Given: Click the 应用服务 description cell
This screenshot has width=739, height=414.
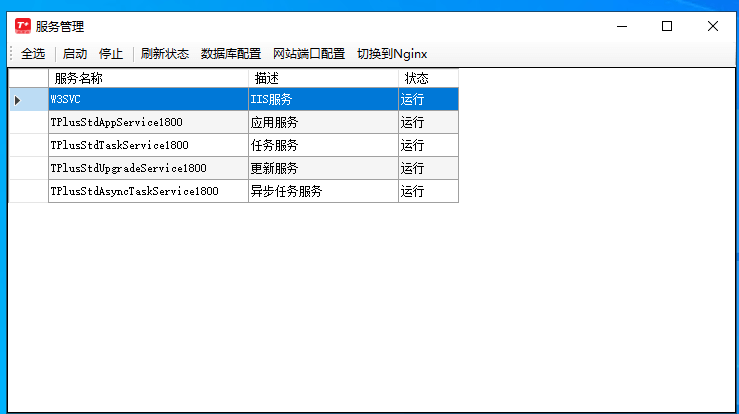Looking at the screenshot, I should coord(323,122).
